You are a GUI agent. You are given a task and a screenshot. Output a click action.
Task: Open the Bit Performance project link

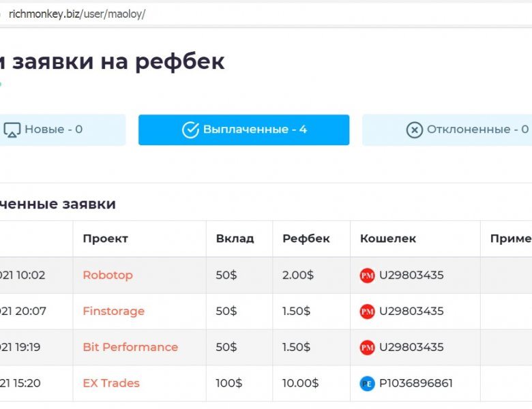point(130,347)
